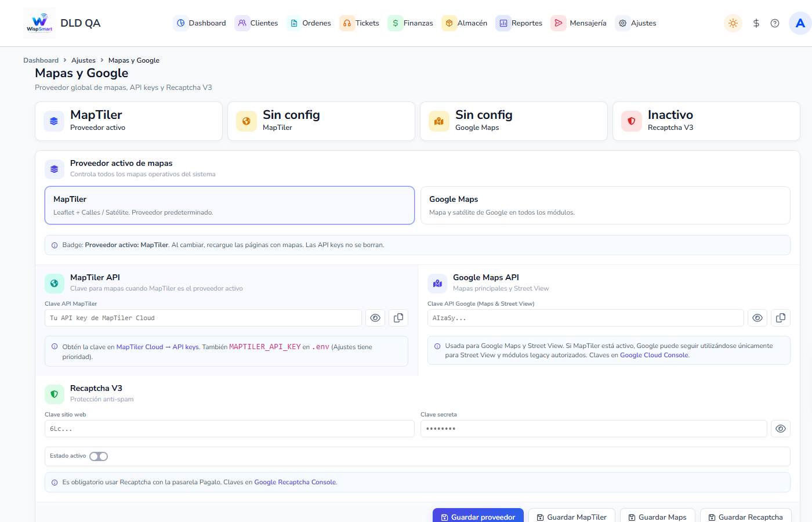This screenshot has width=812, height=522.
Task: Enable the Estado activo switch
Action: coord(99,456)
